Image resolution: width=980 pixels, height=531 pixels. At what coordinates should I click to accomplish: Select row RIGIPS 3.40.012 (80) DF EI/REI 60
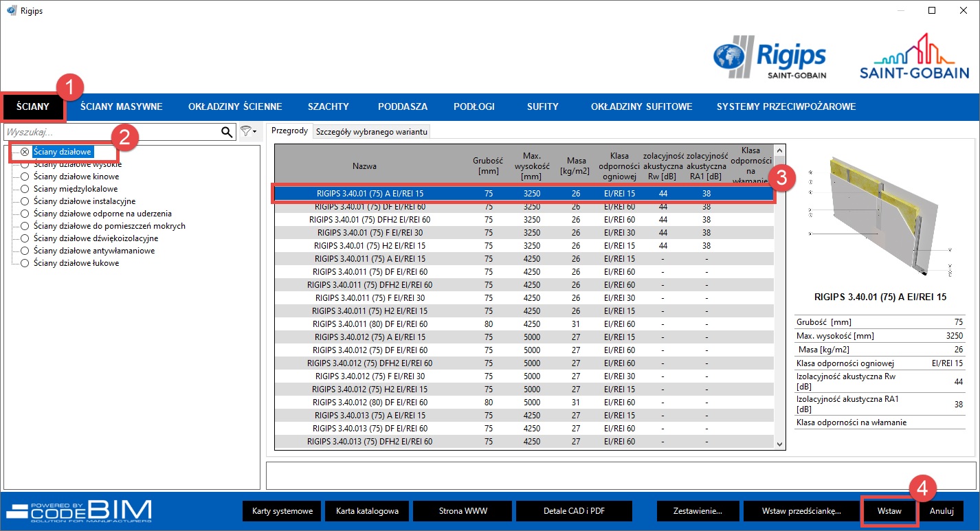tap(524, 403)
